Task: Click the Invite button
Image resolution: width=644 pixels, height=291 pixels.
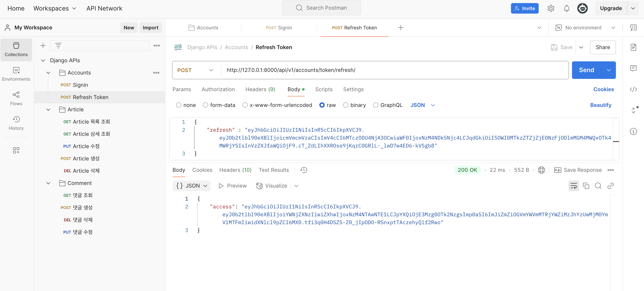Action: [525, 8]
